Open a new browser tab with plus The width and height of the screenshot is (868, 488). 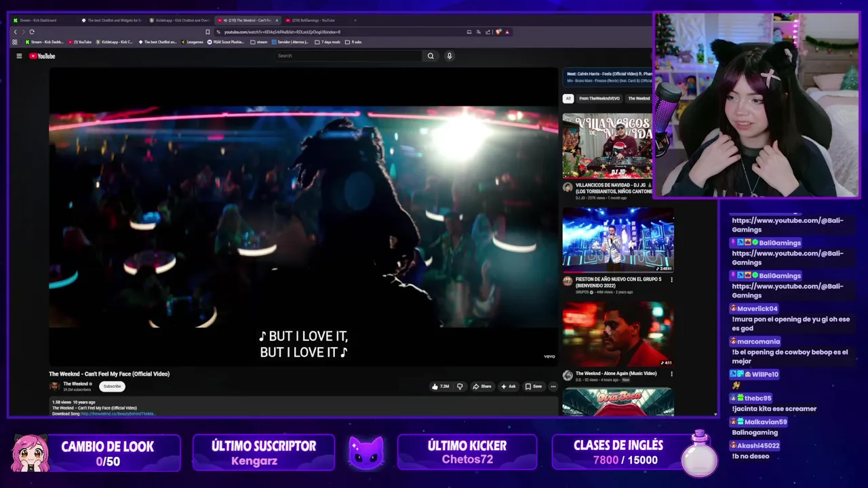[x=355, y=20]
